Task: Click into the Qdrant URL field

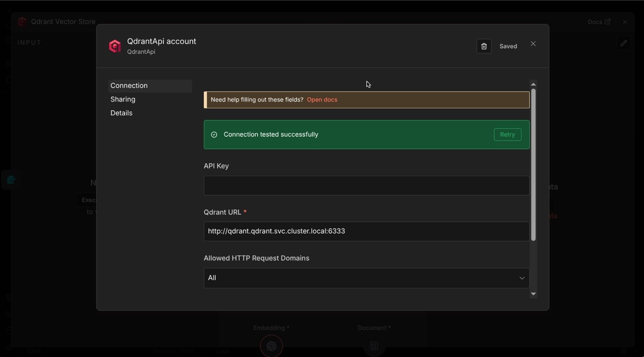Action: (366, 231)
